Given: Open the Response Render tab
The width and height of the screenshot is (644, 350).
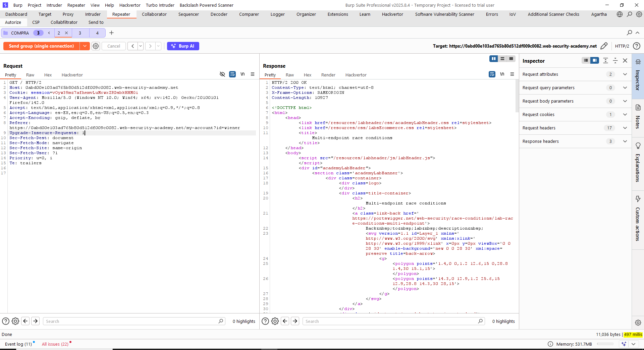Looking at the screenshot, I should (328, 75).
